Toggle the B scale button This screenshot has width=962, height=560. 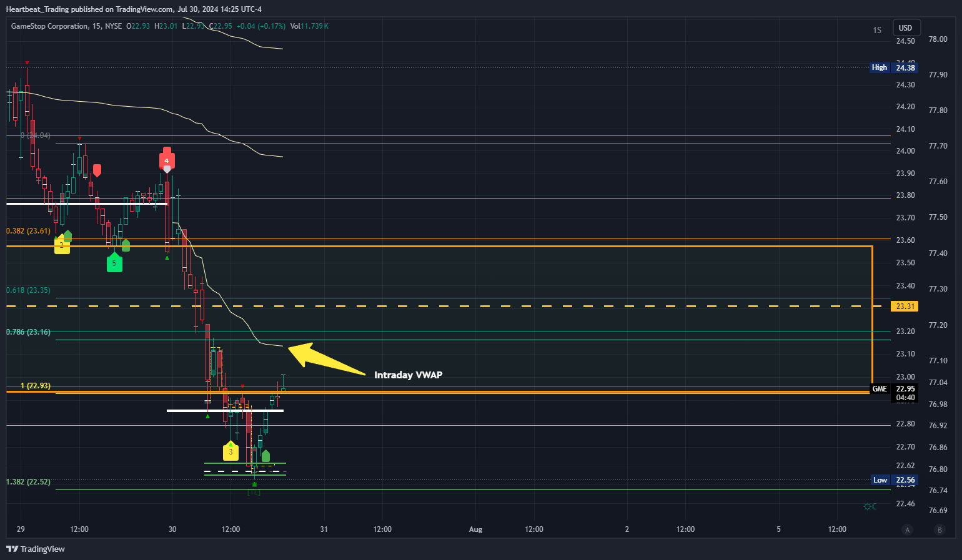(940, 530)
